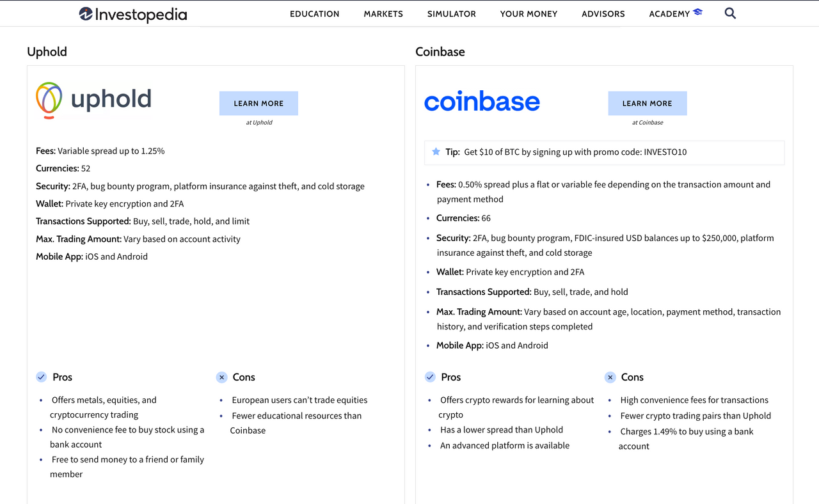The image size is (819, 504).
Task: Click the Coinbase Pros checkmark icon
Action: pos(430,377)
